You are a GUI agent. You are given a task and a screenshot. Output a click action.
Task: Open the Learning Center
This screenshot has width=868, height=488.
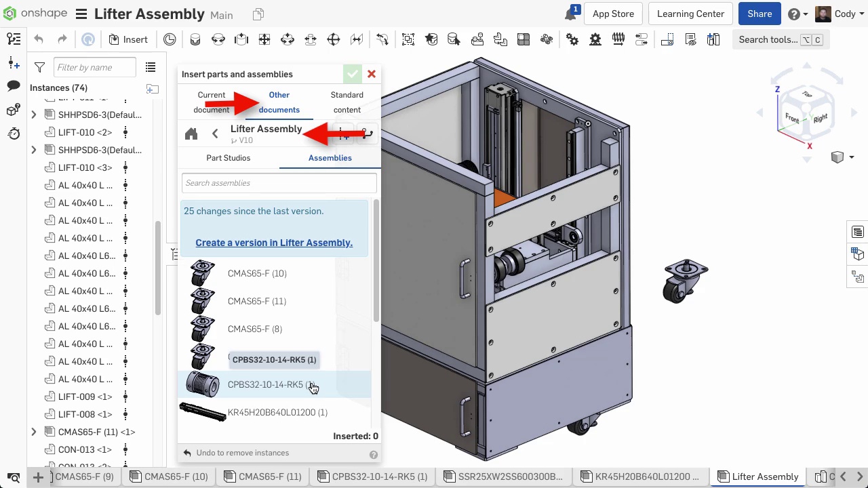pyautogui.click(x=690, y=14)
